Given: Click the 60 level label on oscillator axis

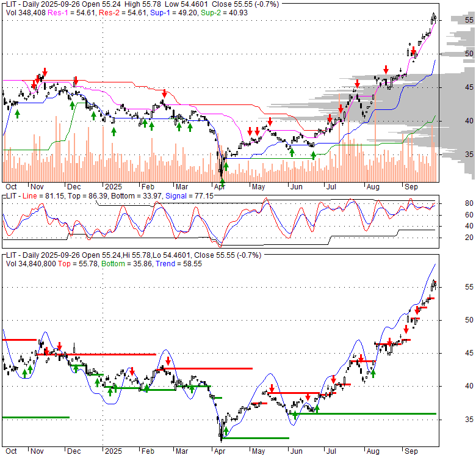Looking at the screenshot, I should [469, 215].
